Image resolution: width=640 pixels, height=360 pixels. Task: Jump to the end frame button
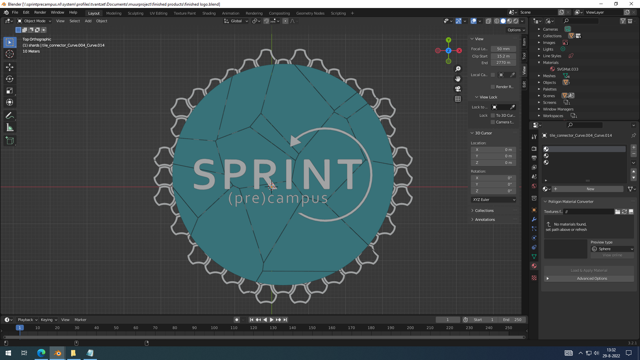point(285,320)
